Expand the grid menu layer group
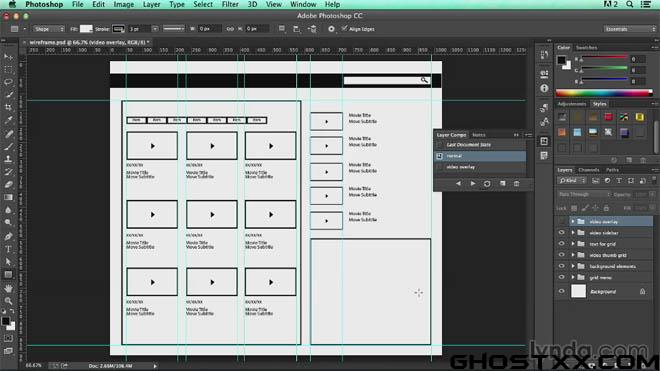The image size is (660, 371). click(x=572, y=277)
